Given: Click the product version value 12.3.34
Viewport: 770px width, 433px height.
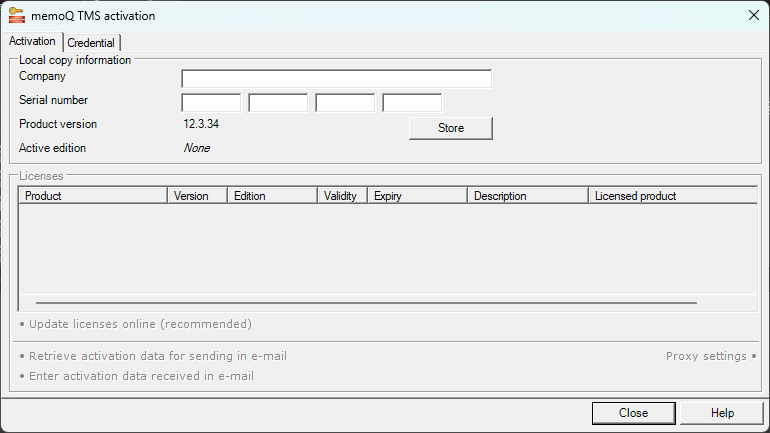Looking at the screenshot, I should pos(201,124).
